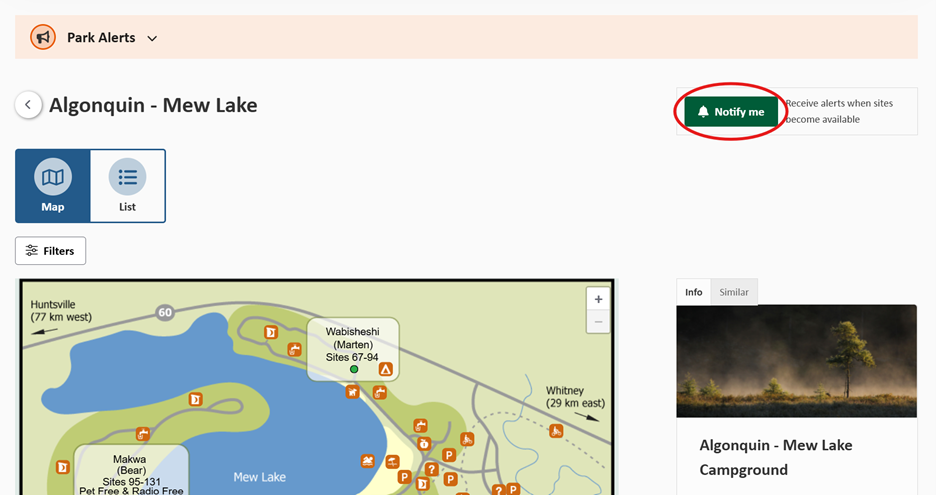The height and width of the screenshot is (495, 936).
Task: Click the Notify me button
Action: coord(731,112)
